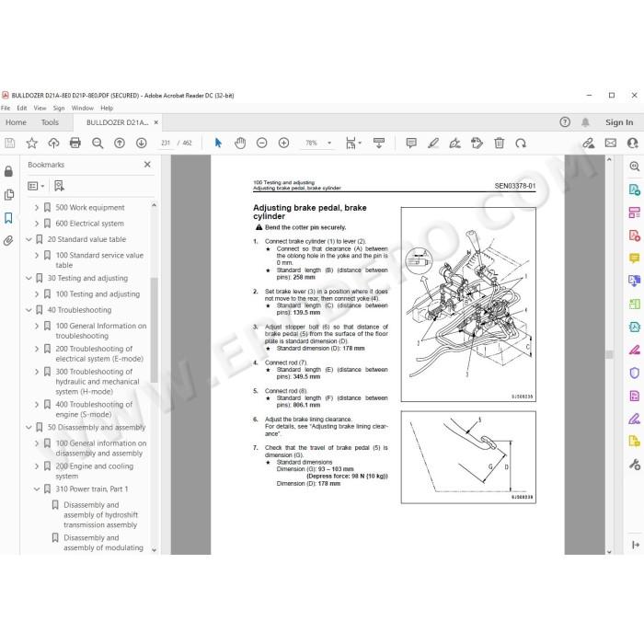Rotate view with the rotate icon
Image resolution: width=644 pixels, height=644 pixels.
(521, 143)
